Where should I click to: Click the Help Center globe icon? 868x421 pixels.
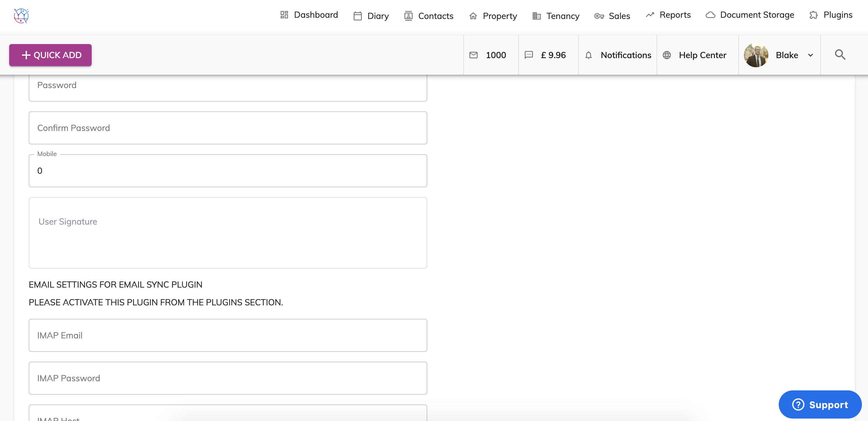(x=667, y=55)
